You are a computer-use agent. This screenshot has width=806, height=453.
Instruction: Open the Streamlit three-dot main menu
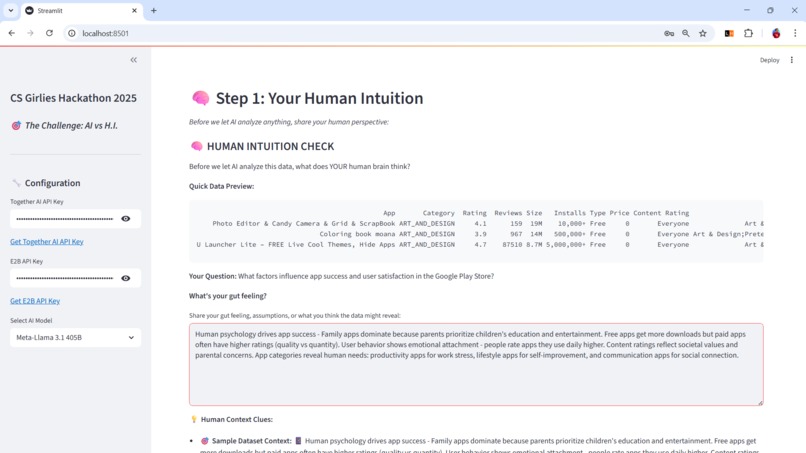(x=792, y=60)
